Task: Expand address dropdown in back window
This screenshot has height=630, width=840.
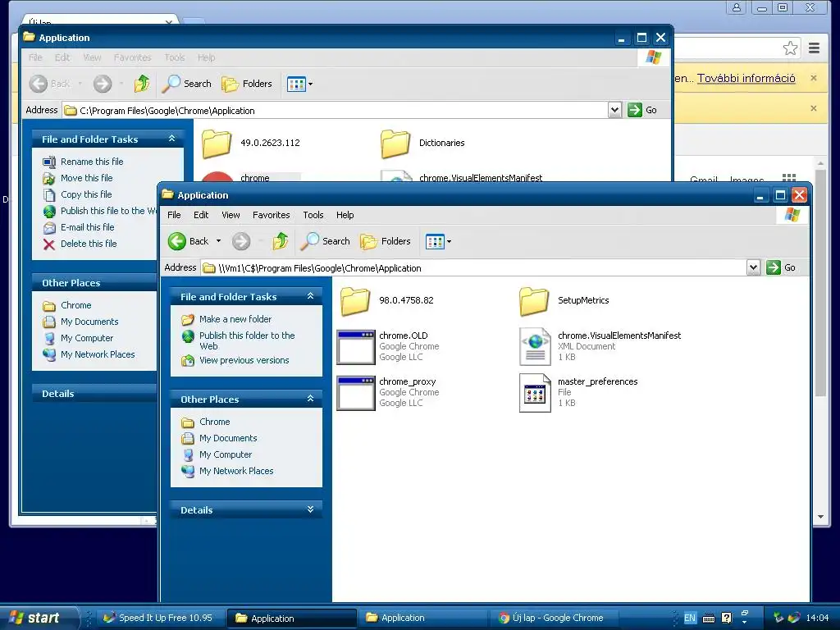Action: click(x=614, y=110)
